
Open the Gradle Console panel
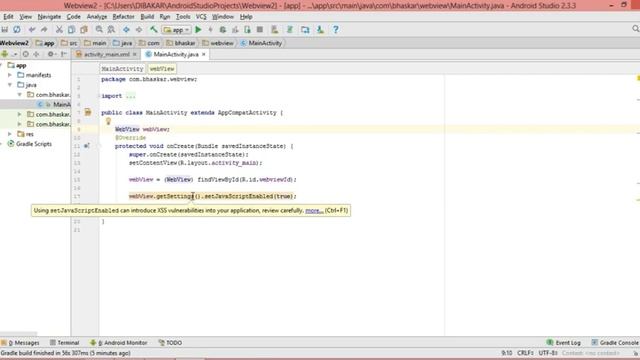[616, 343]
